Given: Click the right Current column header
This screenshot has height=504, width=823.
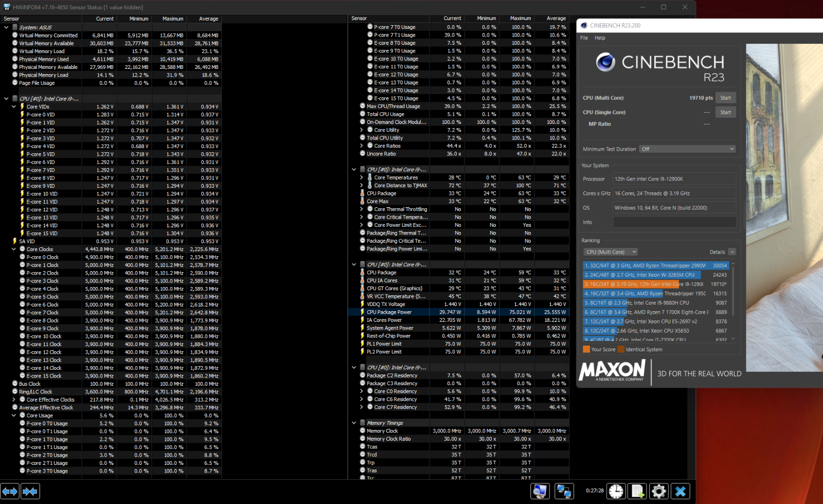Looking at the screenshot, I should click(x=448, y=19).
